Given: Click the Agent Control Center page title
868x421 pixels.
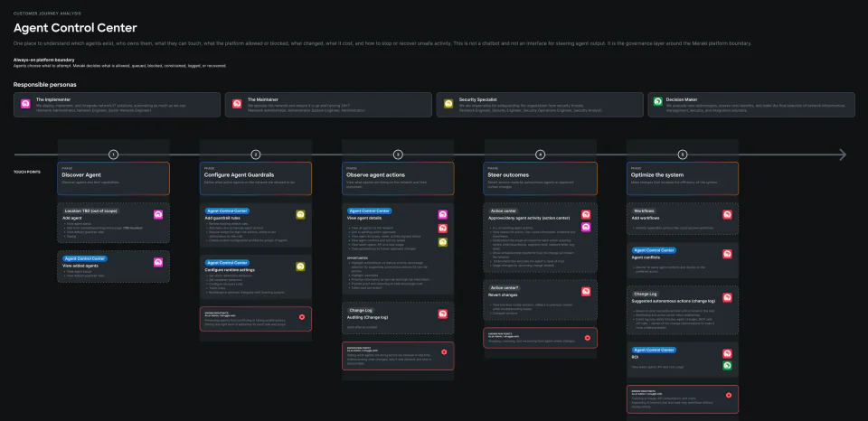Looking at the screenshot, I should point(75,28).
